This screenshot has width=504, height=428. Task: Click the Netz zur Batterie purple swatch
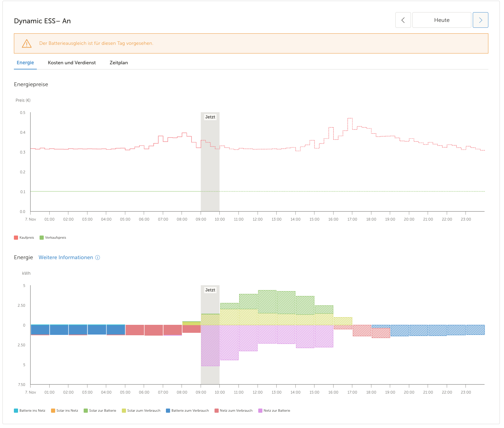click(260, 411)
